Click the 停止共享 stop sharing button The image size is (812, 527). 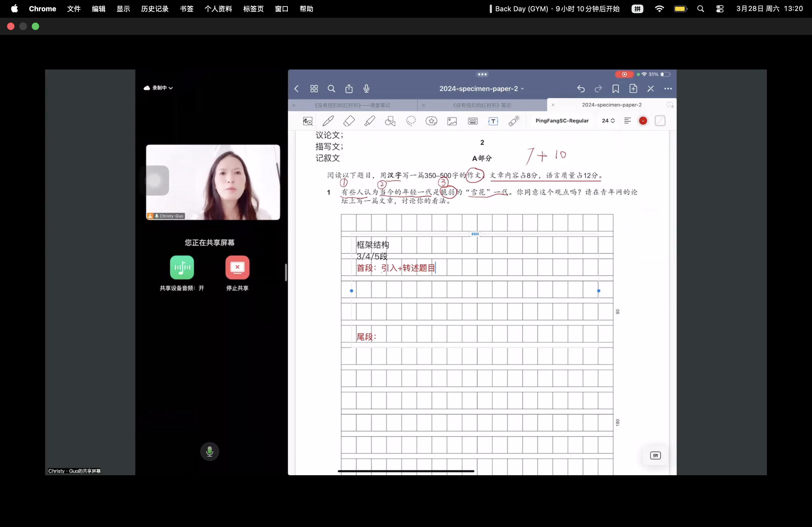237,268
